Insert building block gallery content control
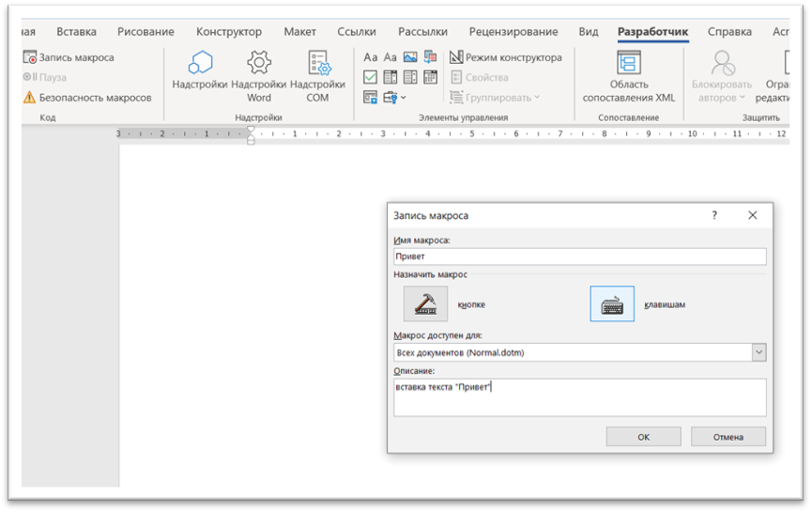This screenshot has width=812, height=512. coord(430,57)
